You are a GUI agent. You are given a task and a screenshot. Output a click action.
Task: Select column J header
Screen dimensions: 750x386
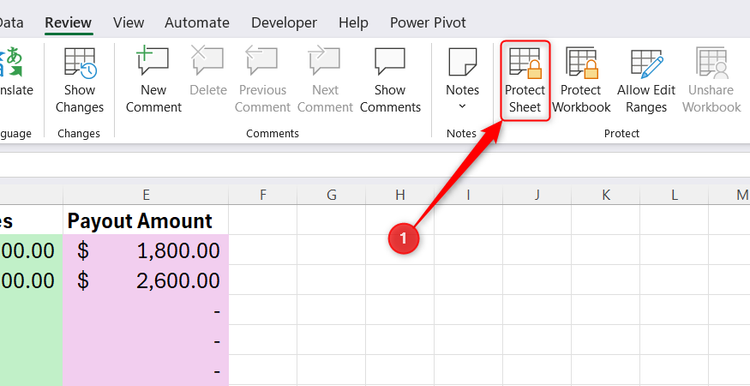pos(537,195)
